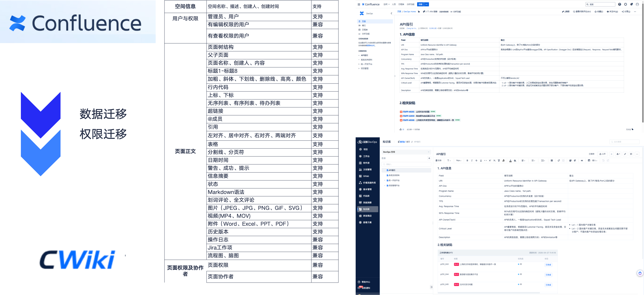Apply block quote in the CWiki editor
This screenshot has width=644, height=295.
[x=582, y=160]
